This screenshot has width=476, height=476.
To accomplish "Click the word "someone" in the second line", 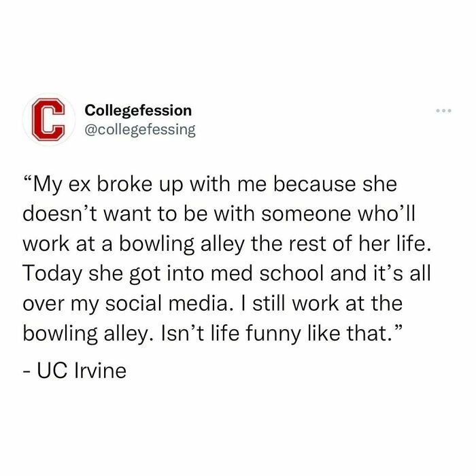I will pos(306,214).
